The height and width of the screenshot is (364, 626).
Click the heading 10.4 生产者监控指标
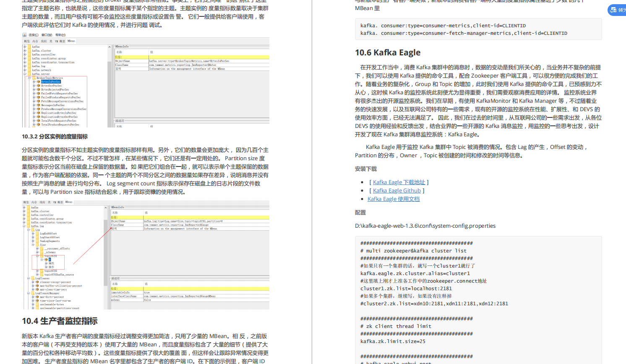pyautogui.click(x=60, y=321)
